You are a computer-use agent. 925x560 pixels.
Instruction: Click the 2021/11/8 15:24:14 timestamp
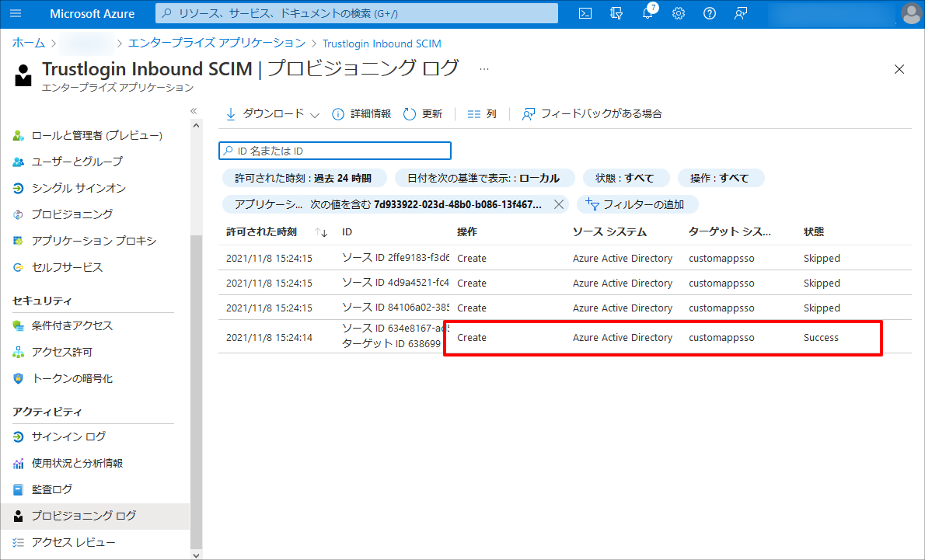269,338
